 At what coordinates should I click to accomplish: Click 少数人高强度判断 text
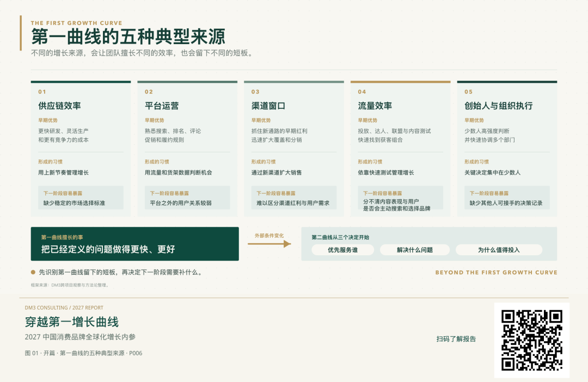(487, 131)
